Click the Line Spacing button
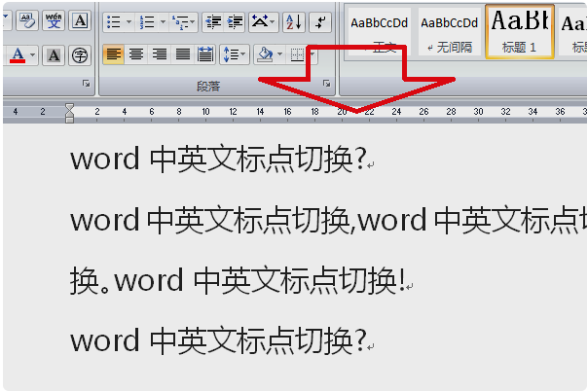Viewport: 588px width, 392px height. (x=231, y=54)
